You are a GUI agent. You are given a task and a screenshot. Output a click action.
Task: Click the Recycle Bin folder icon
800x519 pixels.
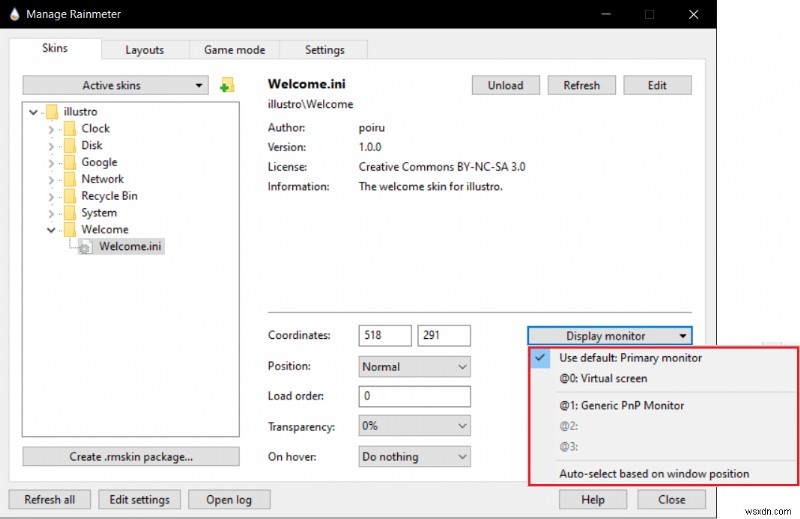(x=70, y=195)
